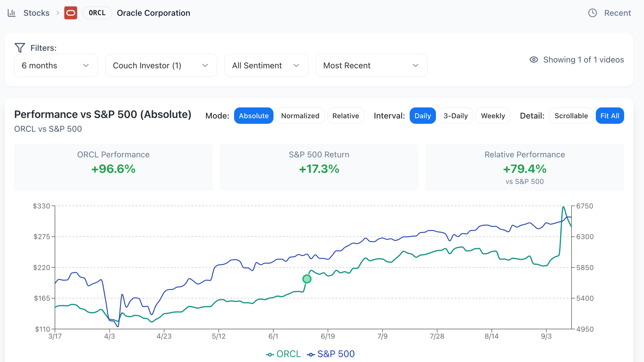Click the breadcrumb chevron after Stocks
Screen dimensions: 644x362
(58, 13)
